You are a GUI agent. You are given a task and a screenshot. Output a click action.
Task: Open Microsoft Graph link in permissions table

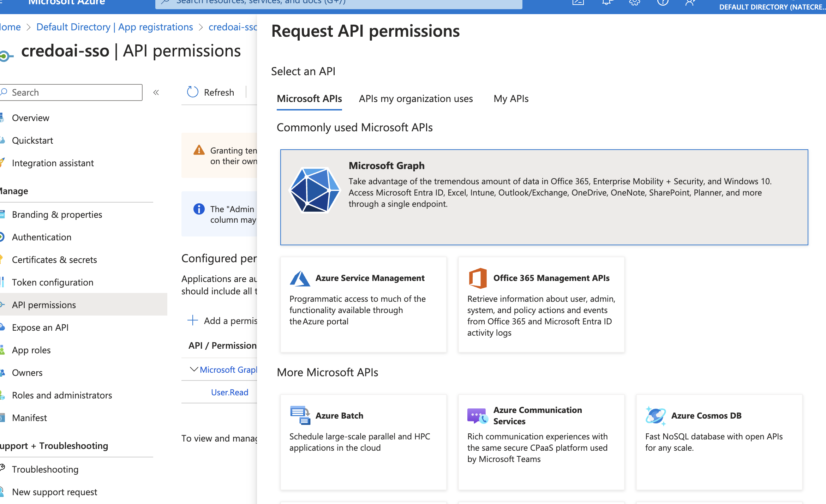pyautogui.click(x=228, y=370)
